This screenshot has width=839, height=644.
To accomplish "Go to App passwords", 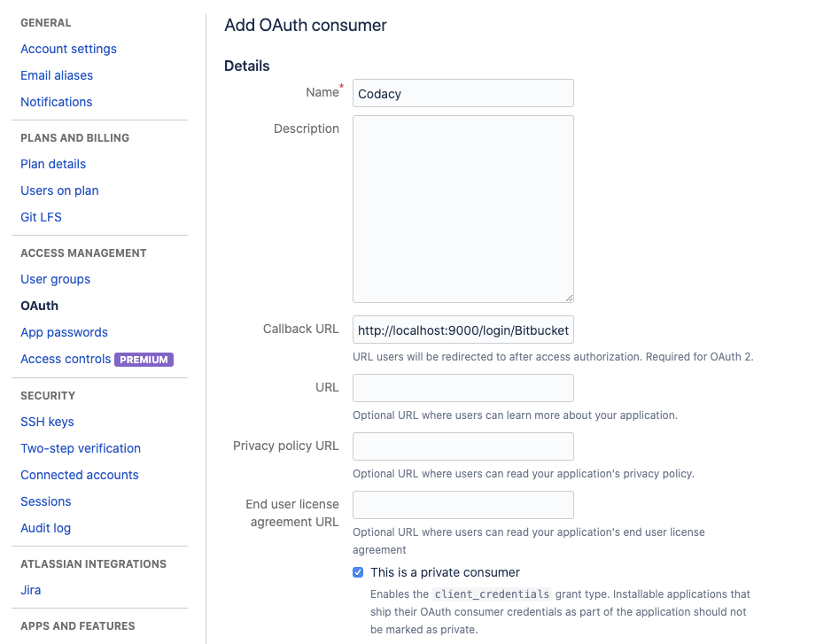I will point(64,332).
